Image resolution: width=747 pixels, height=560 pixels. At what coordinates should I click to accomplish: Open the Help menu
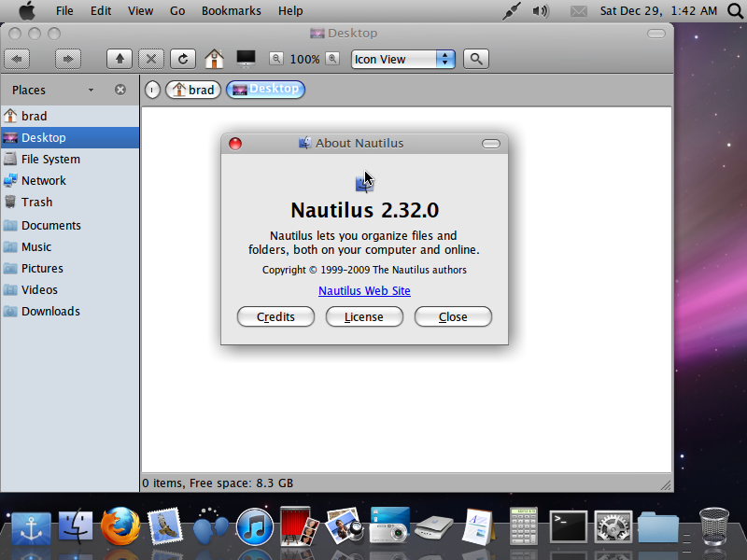click(290, 10)
